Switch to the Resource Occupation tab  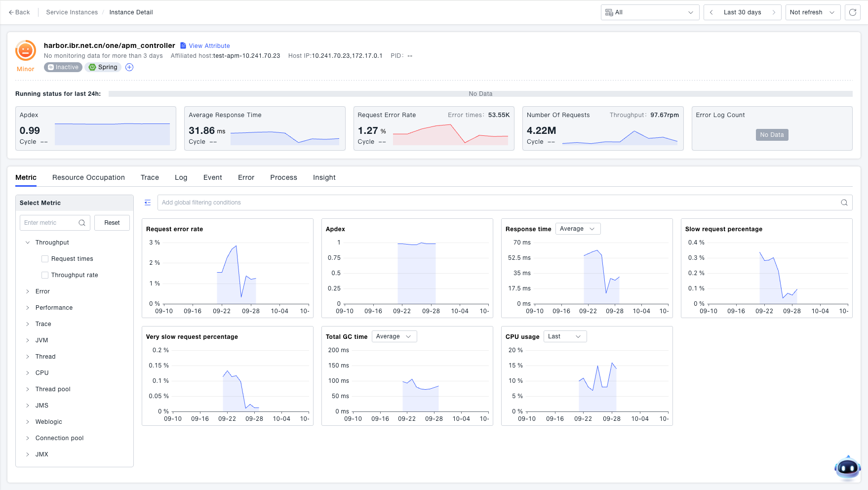coord(88,177)
